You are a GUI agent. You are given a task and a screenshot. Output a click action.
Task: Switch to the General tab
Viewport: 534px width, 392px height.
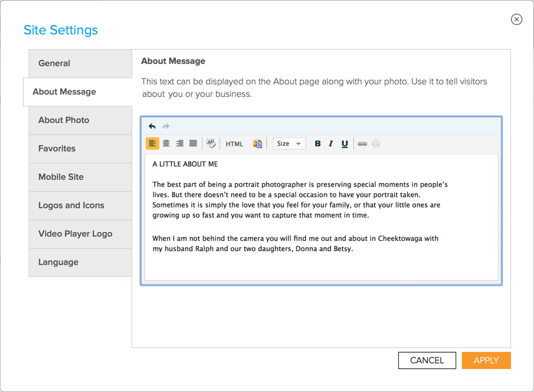pyautogui.click(x=80, y=63)
